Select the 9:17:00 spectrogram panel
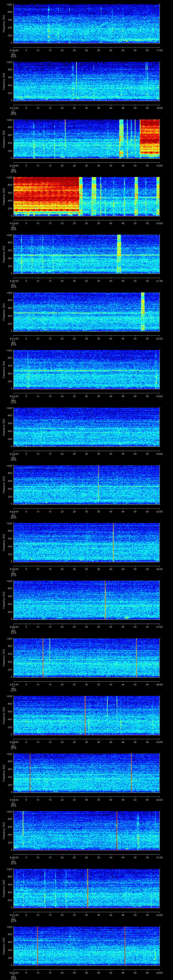The image size is (173, 980). 87,81
